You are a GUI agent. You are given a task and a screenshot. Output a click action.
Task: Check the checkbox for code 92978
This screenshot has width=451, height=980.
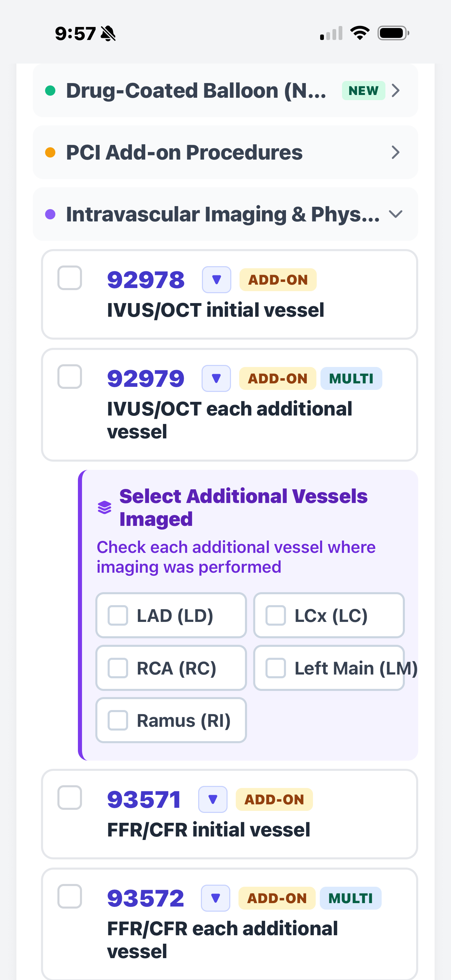[70, 278]
